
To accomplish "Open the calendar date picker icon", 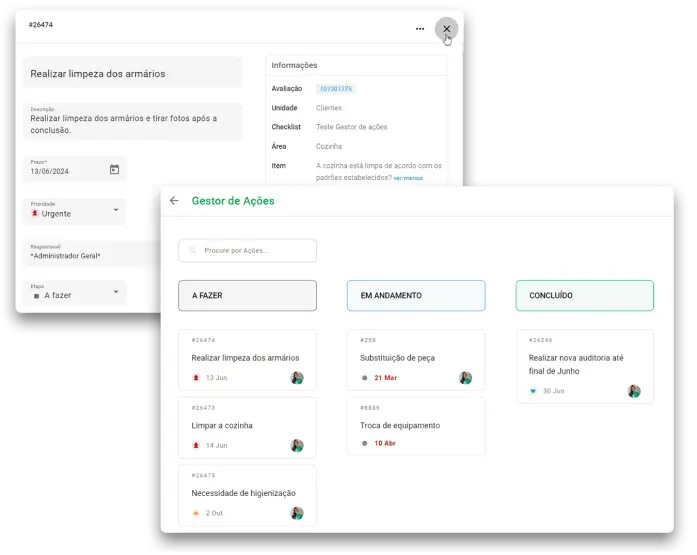I will [114, 170].
